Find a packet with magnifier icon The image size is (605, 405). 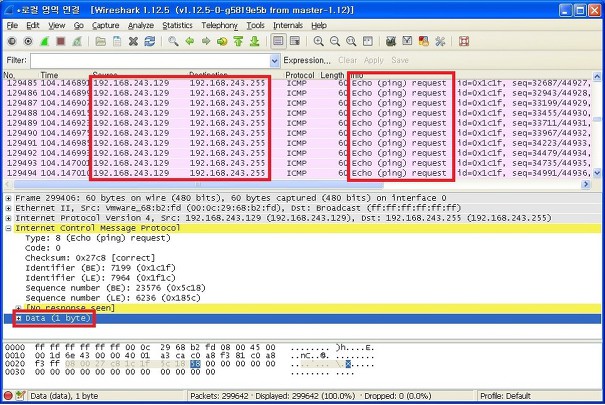(x=173, y=41)
